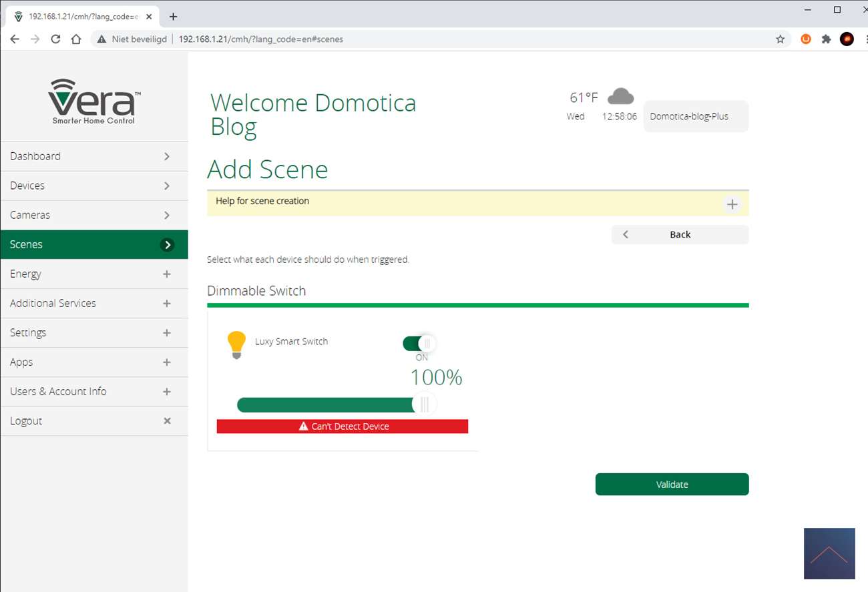Open the Dashboard menu item
Image resolution: width=868 pixels, height=592 pixels.
tap(93, 156)
